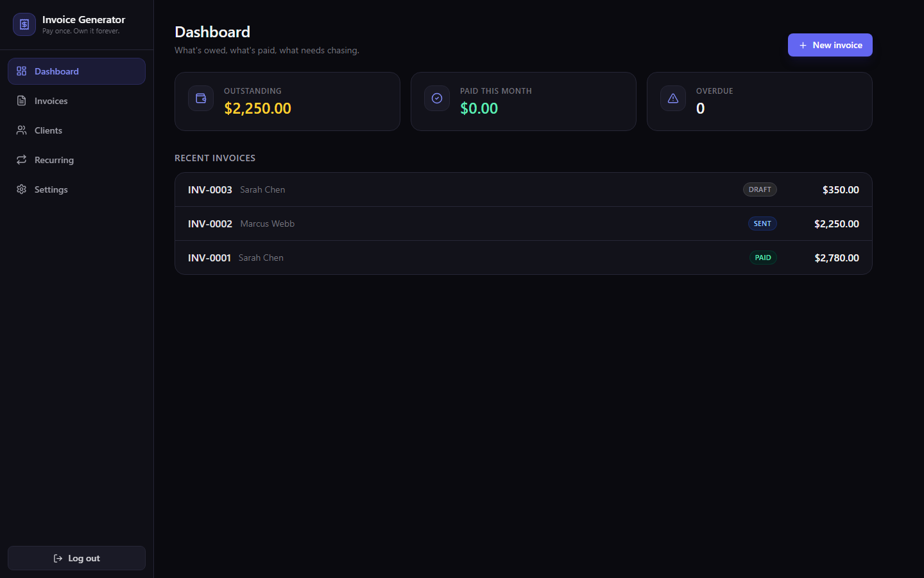
Task: Open invoice INV-0003 for Sarah Chen
Action: pos(523,189)
